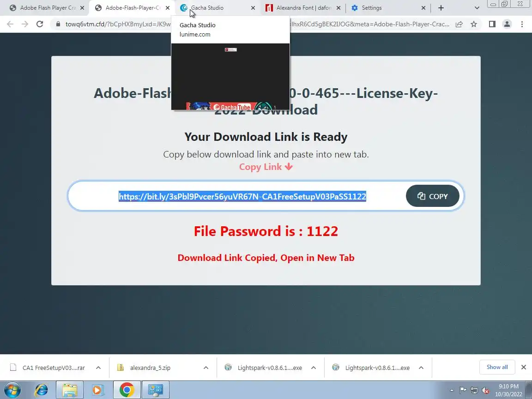The width and height of the screenshot is (532, 399).
Task: Toggle the Chrome side panel
Action: tap(492, 24)
